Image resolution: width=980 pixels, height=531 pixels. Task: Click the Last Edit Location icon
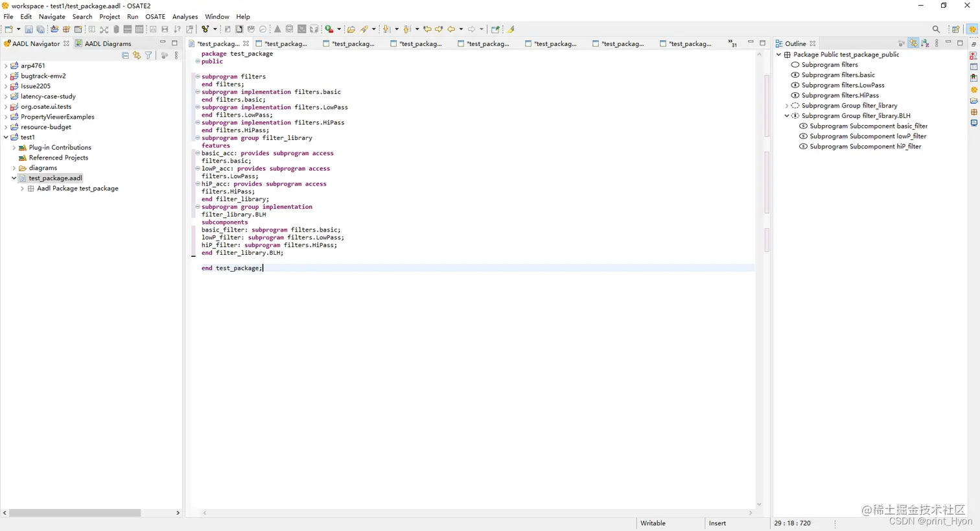point(427,29)
